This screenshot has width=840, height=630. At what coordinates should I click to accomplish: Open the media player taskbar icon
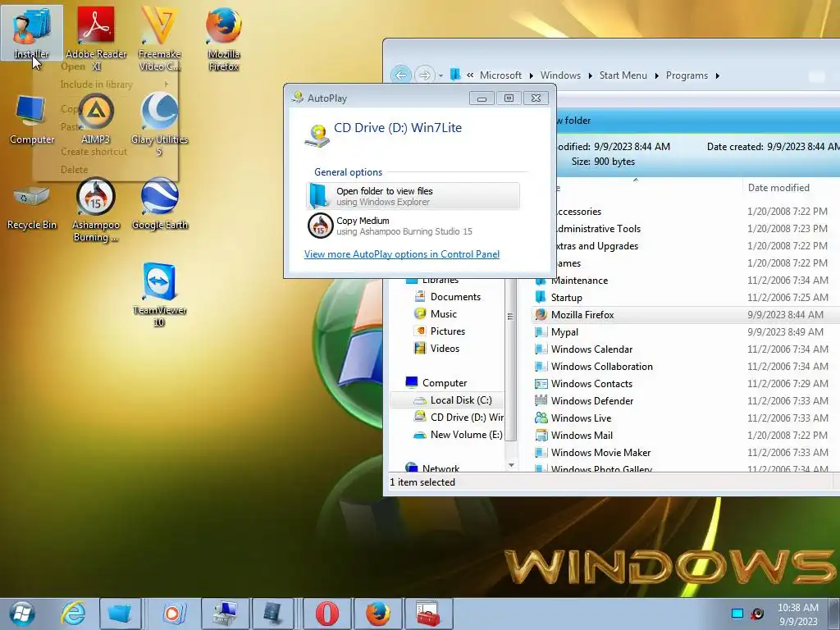172,614
